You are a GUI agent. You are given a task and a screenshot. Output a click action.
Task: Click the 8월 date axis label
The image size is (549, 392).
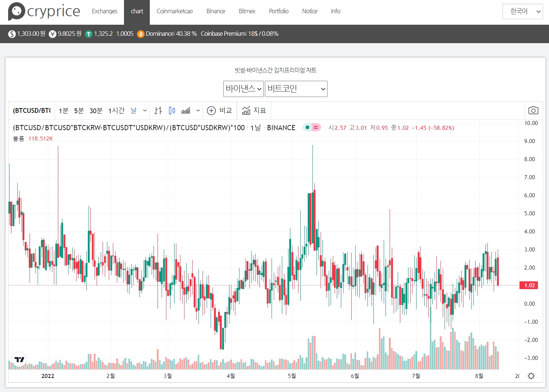point(479,376)
